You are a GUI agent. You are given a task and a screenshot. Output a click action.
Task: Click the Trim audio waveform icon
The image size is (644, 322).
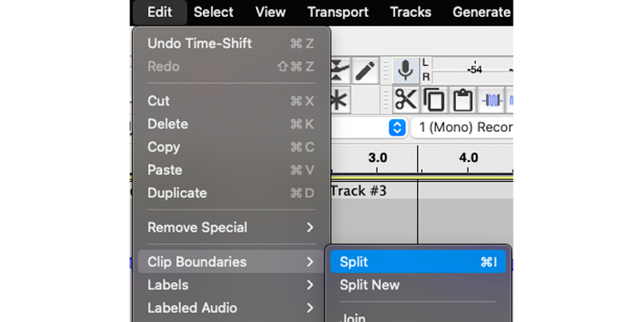tap(491, 100)
